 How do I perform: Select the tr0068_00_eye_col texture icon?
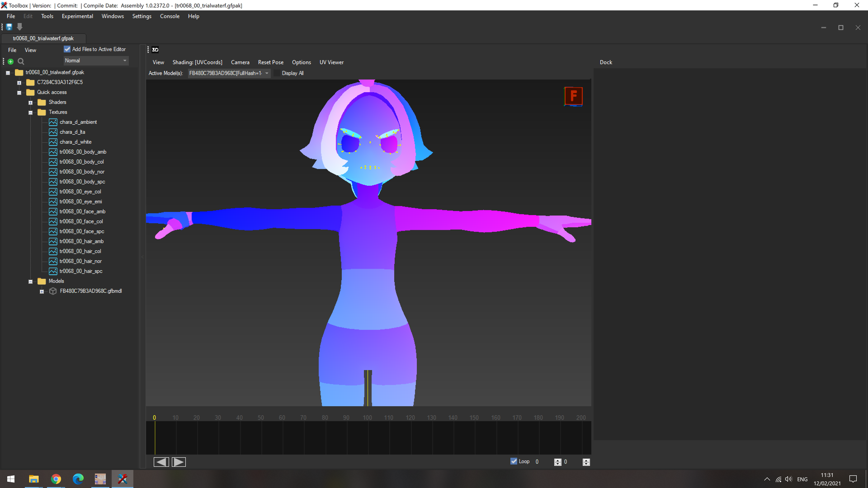click(x=53, y=192)
